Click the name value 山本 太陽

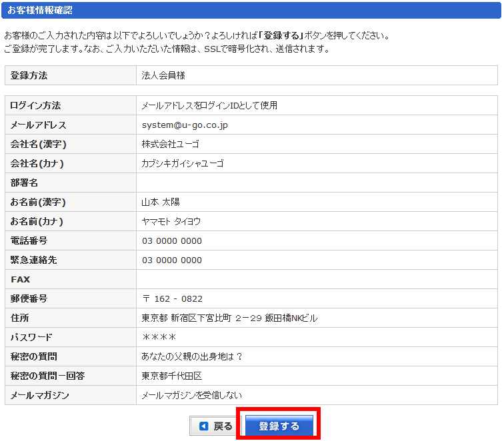click(161, 202)
